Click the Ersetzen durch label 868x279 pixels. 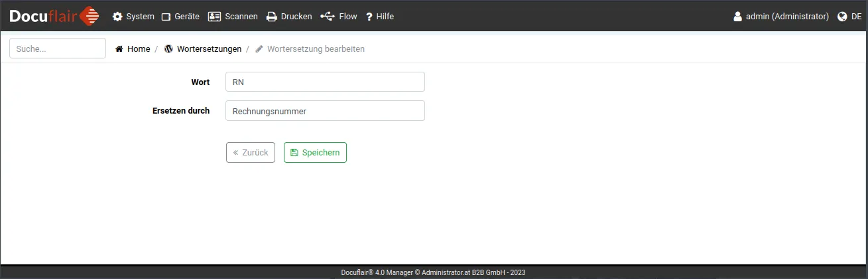(x=181, y=111)
